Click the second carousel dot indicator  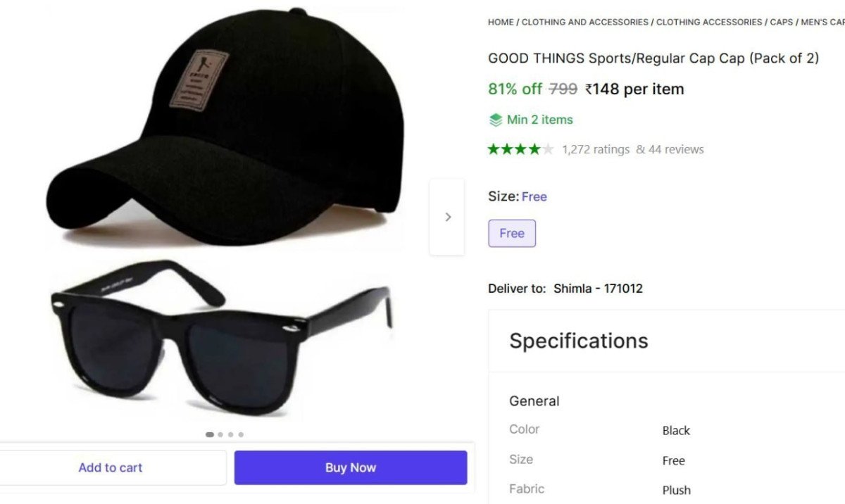[x=220, y=434]
